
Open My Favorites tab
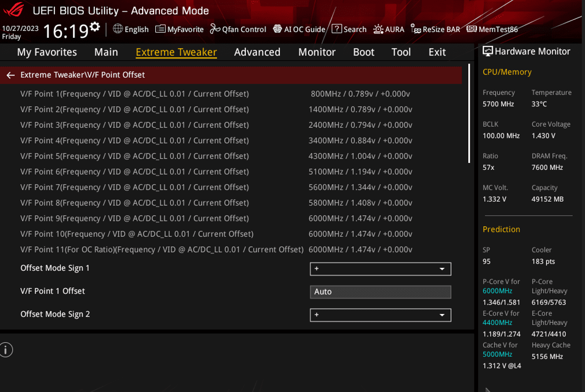pos(47,52)
